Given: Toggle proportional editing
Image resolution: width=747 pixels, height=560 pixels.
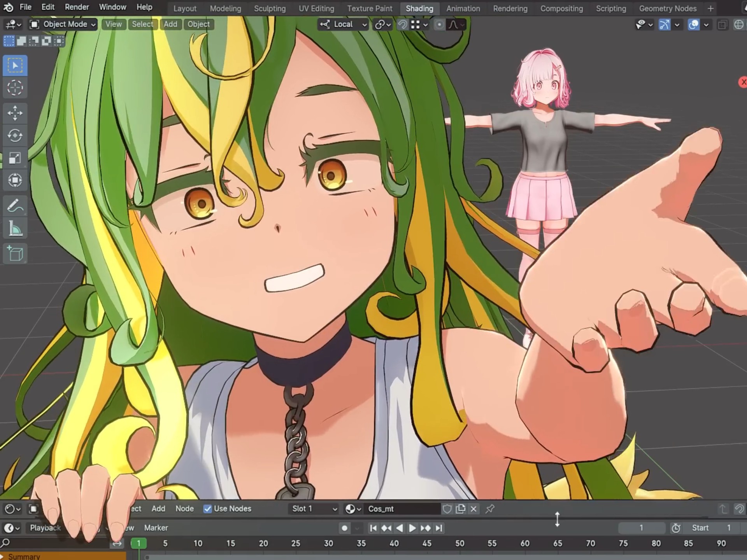Looking at the screenshot, I should click(x=439, y=24).
